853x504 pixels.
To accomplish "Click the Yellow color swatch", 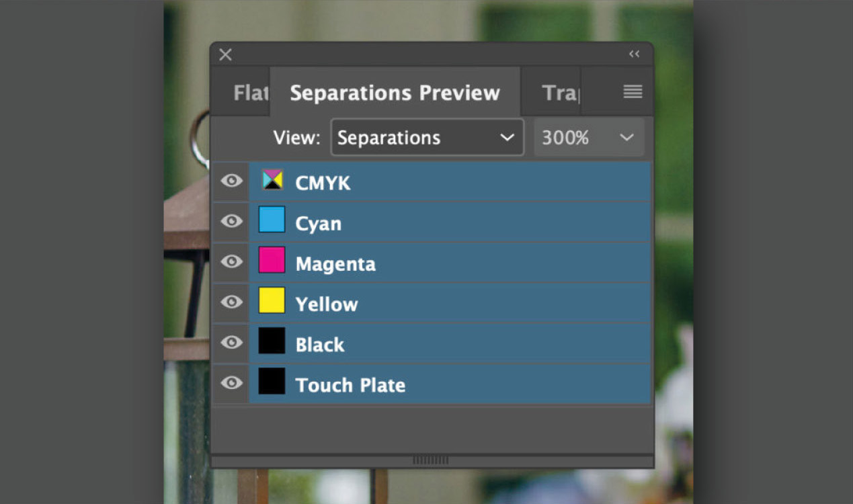I will click(x=272, y=300).
